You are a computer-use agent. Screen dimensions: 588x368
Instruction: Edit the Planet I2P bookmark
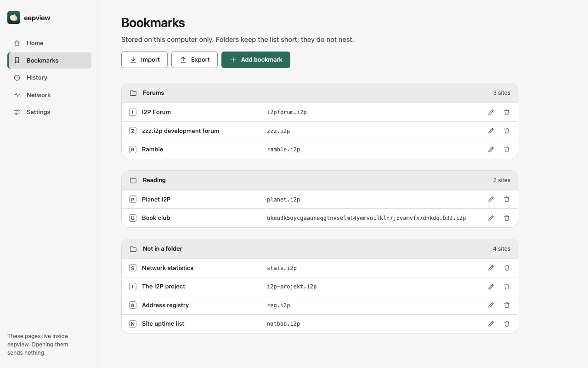491,199
